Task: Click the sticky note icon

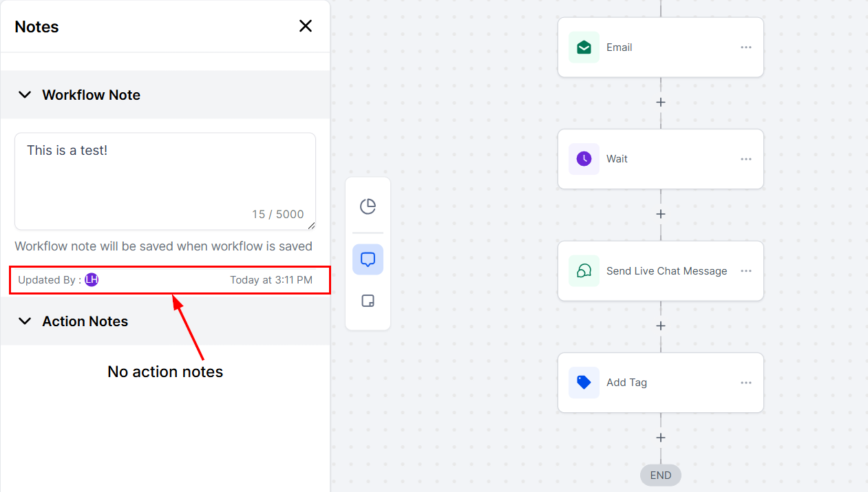Action: 368,301
